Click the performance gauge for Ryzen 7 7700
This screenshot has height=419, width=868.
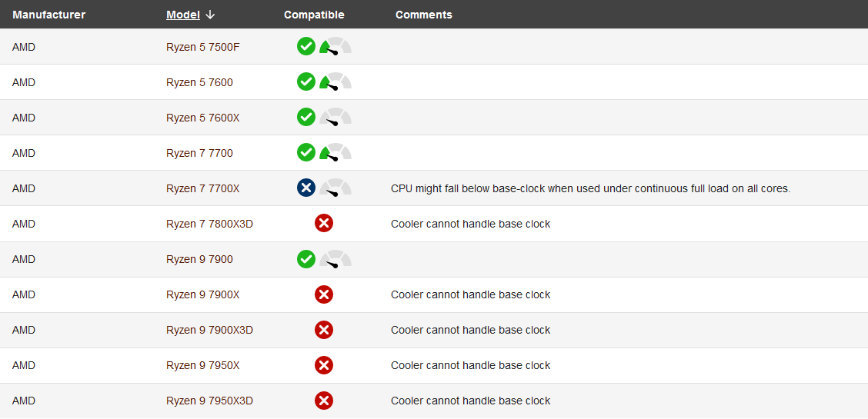(336, 152)
